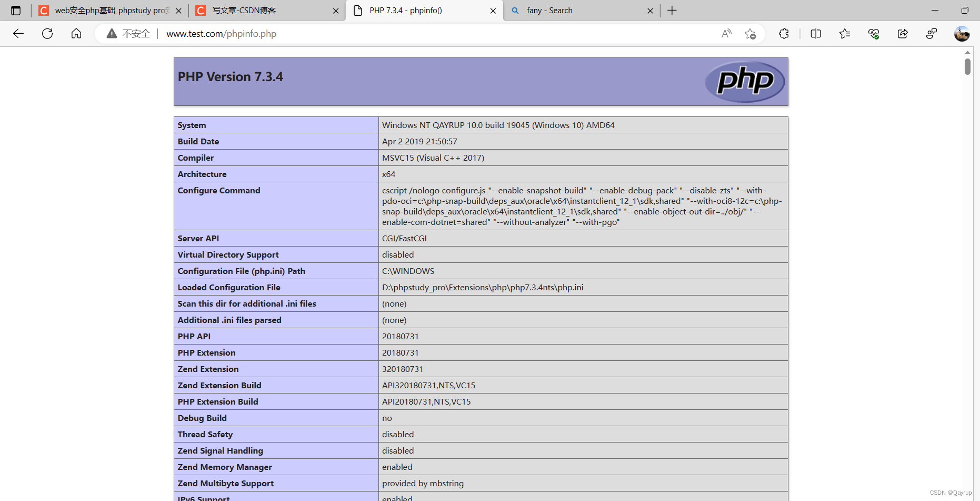The width and height of the screenshot is (980, 501).
Task: Open the Extensions puzzle icon
Action: (784, 34)
